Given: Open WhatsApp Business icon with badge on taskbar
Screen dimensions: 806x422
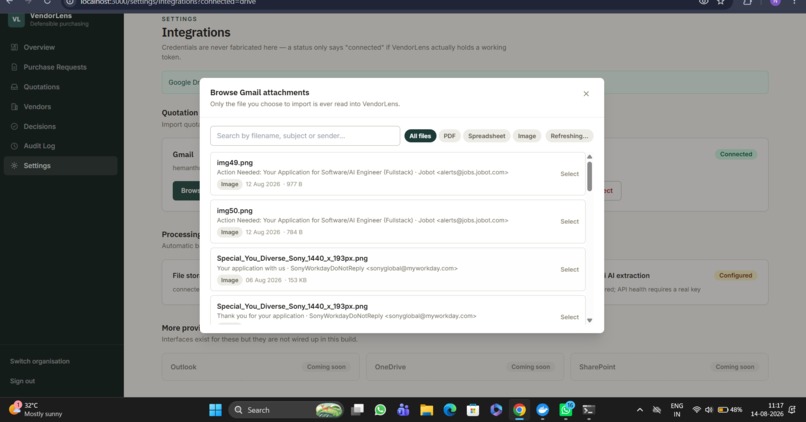Looking at the screenshot, I should pos(566,410).
